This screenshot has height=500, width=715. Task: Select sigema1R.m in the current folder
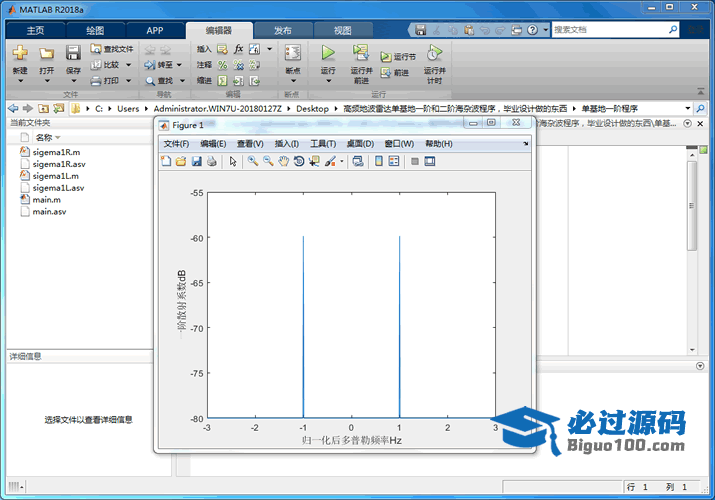[x=56, y=152]
